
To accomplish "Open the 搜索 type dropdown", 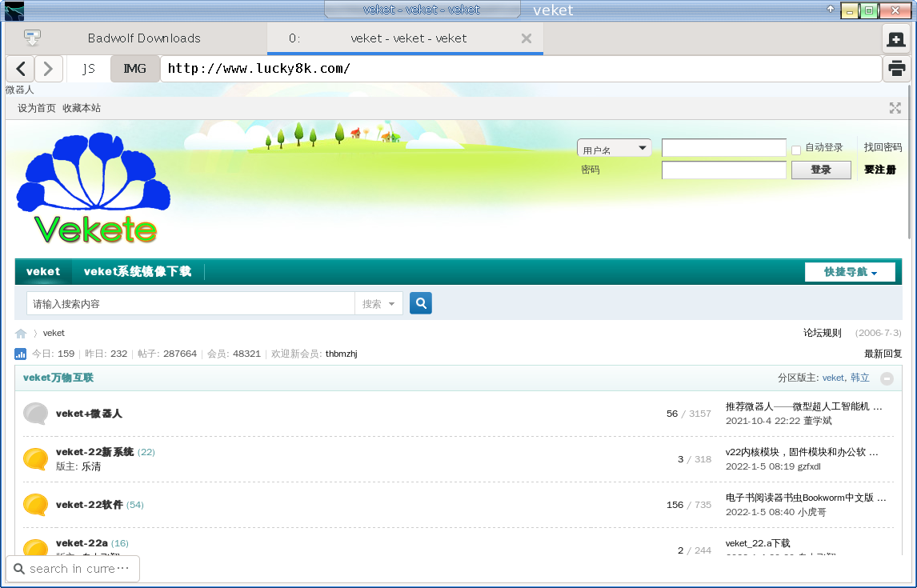I will (x=378, y=304).
